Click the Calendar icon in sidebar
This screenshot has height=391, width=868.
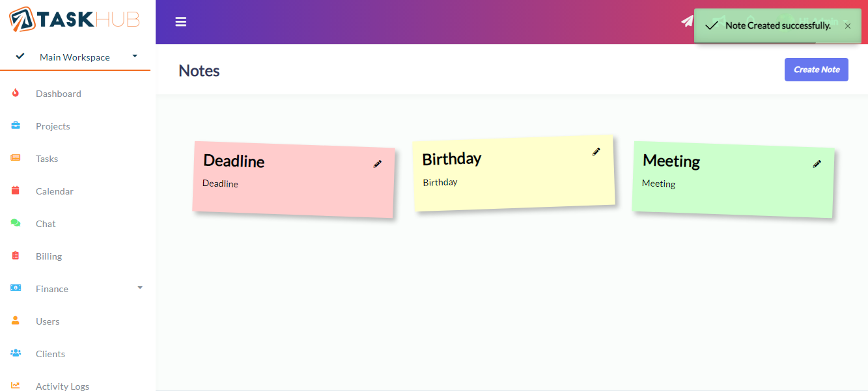point(16,191)
